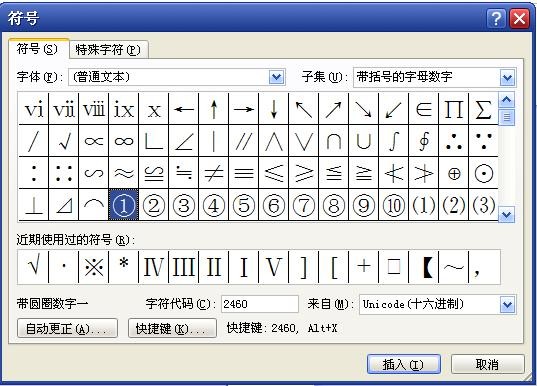Choose recently used Roman numeral Ⅲ
Image resolution: width=537 pixels, height=386 pixels.
tap(184, 266)
